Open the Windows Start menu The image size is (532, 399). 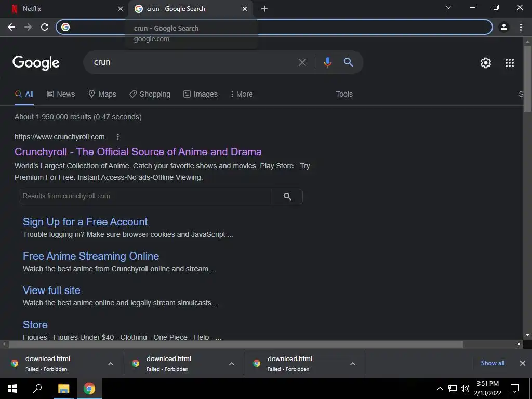click(12, 389)
